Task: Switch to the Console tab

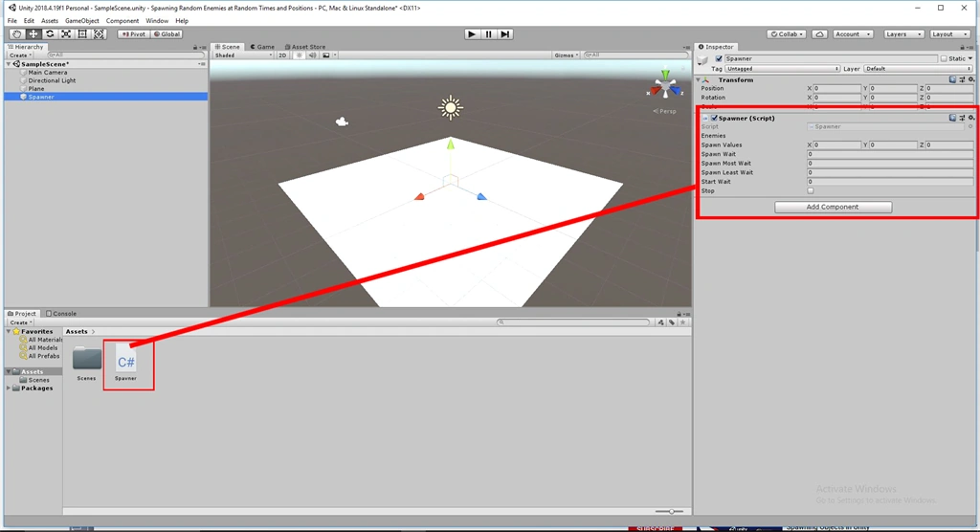Action: [61, 313]
